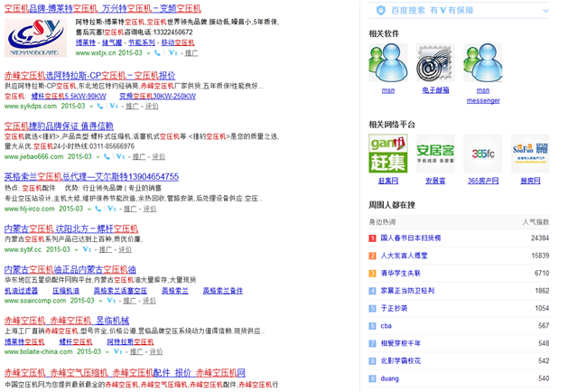This screenshot has width=568, height=392.
Task: Open the 电子邮箱 stamp icon
Action: pos(435,62)
